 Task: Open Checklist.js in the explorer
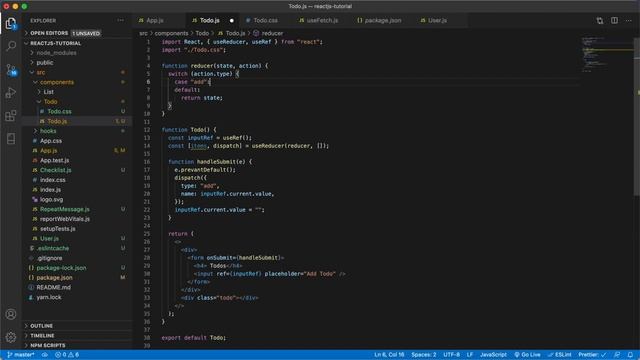(56, 170)
